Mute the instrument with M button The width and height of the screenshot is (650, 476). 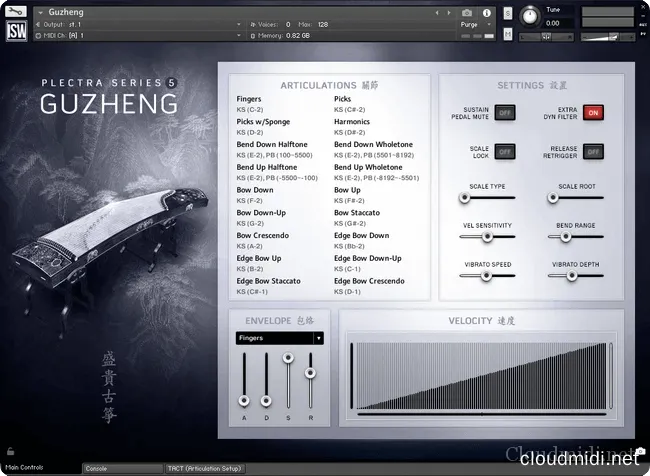(508, 35)
